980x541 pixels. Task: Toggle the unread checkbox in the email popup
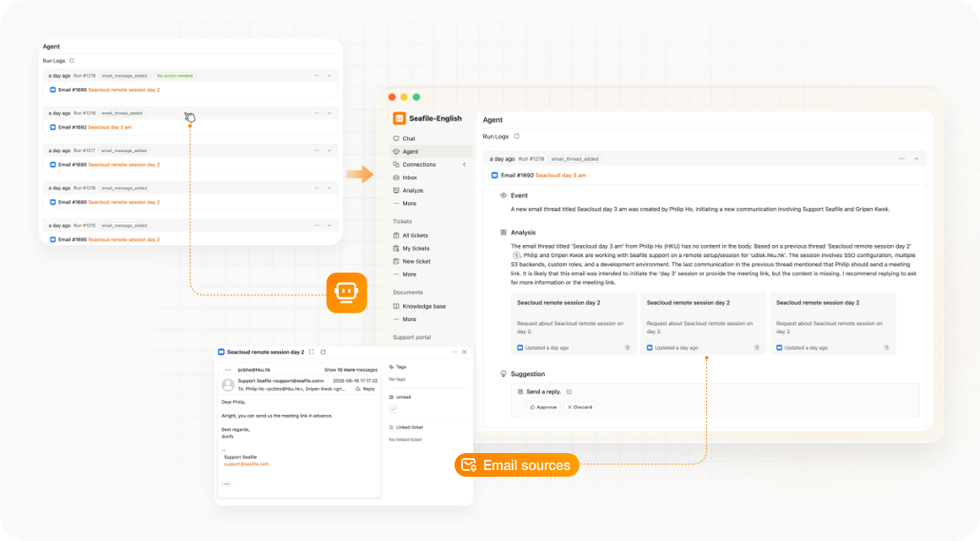pyautogui.click(x=393, y=409)
